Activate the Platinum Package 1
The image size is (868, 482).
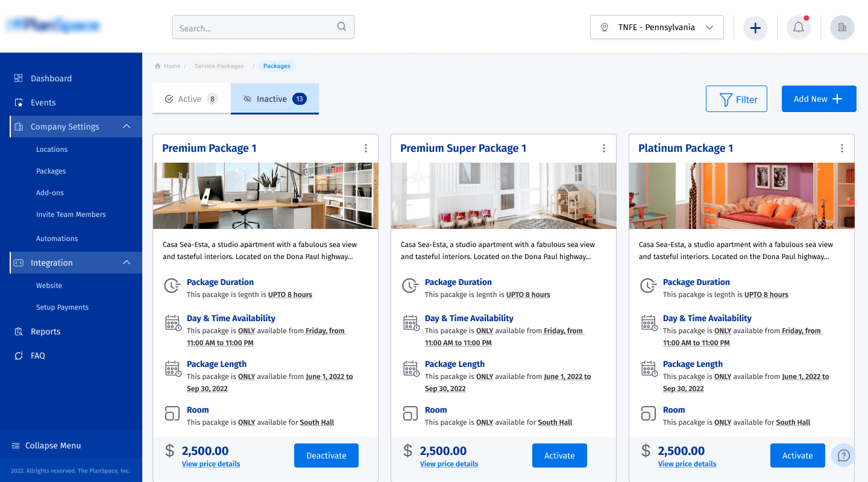pyautogui.click(x=797, y=455)
